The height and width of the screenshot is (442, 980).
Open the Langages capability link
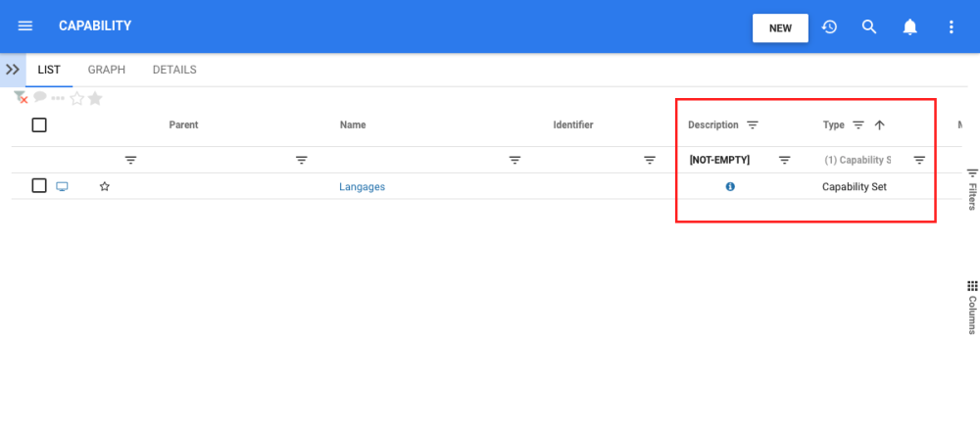(x=362, y=186)
